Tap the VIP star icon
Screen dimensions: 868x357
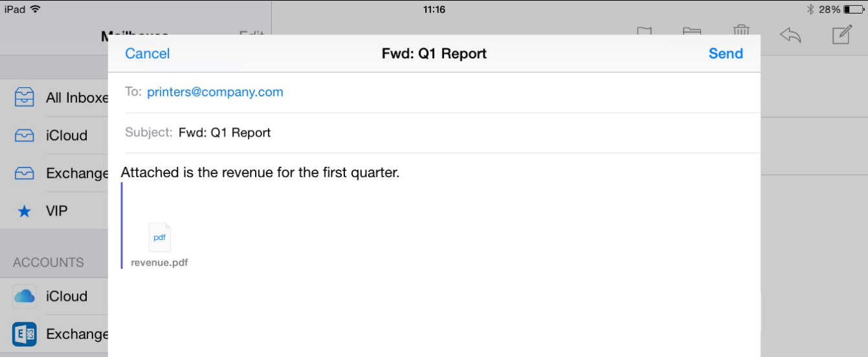click(24, 211)
